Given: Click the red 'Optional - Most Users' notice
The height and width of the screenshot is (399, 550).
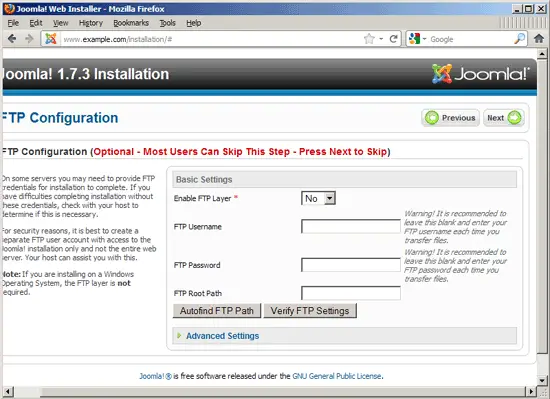Looking at the screenshot, I should point(240,152).
